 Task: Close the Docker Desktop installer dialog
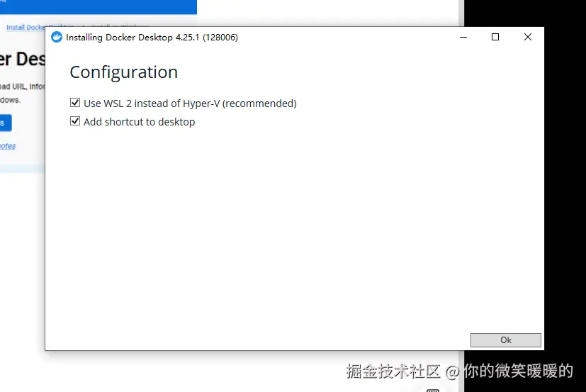click(528, 37)
